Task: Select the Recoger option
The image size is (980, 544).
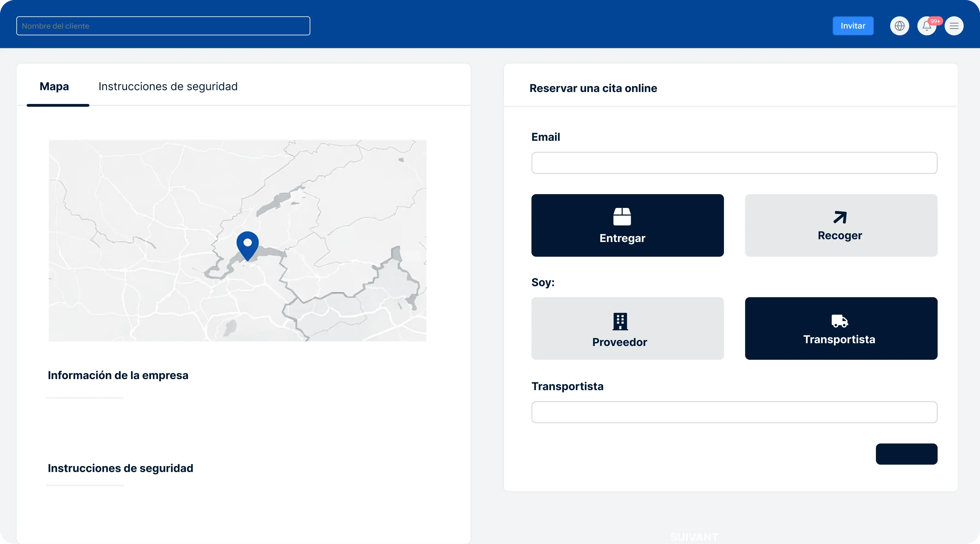Action: pos(841,225)
